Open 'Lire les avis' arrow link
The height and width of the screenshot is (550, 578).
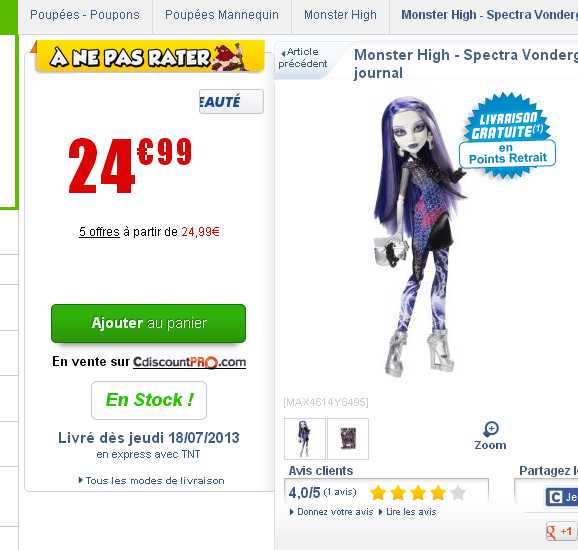pos(407,512)
